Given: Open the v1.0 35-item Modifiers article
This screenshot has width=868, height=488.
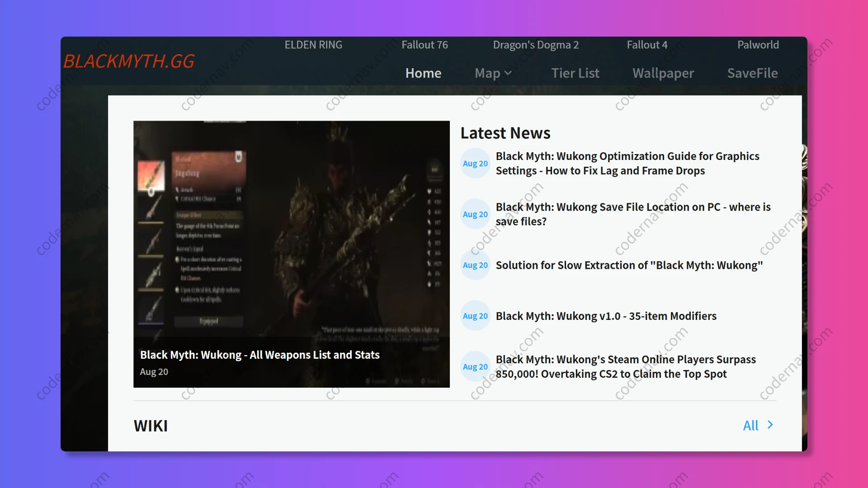Looking at the screenshot, I should (x=606, y=316).
